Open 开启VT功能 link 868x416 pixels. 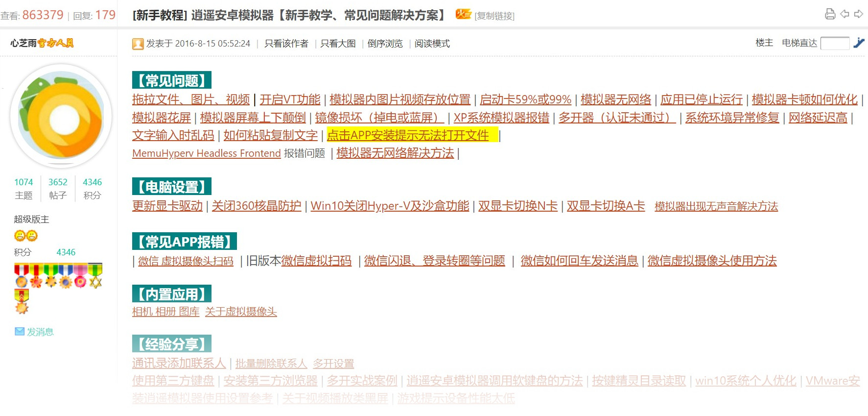point(290,99)
